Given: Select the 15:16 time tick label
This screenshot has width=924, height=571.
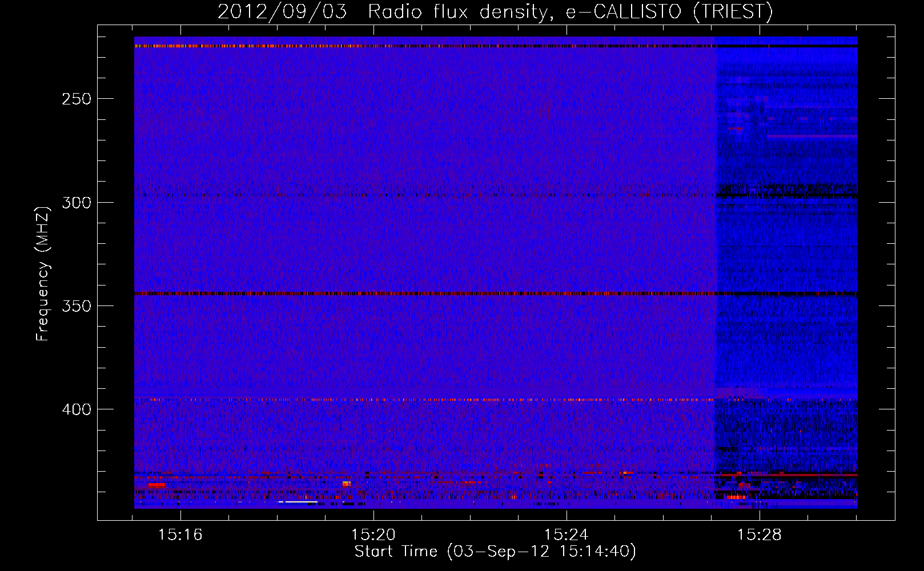Looking at the screenshot, I should 180,535.
